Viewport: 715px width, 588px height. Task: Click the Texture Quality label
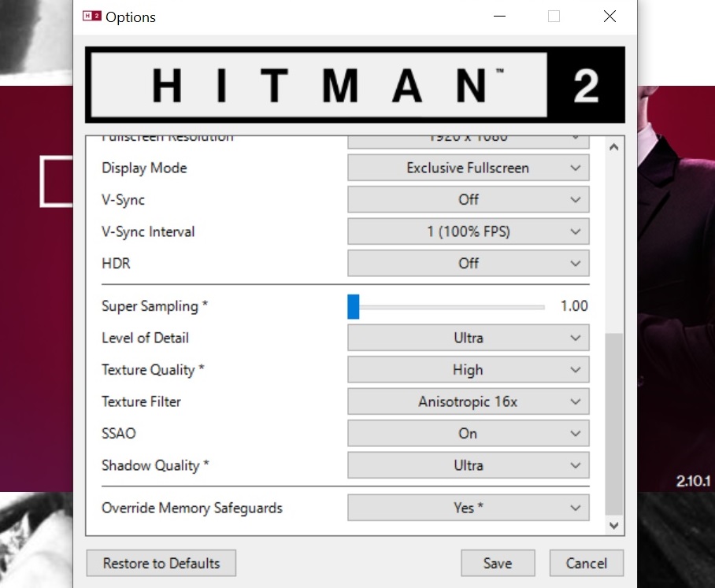point(153,370)
